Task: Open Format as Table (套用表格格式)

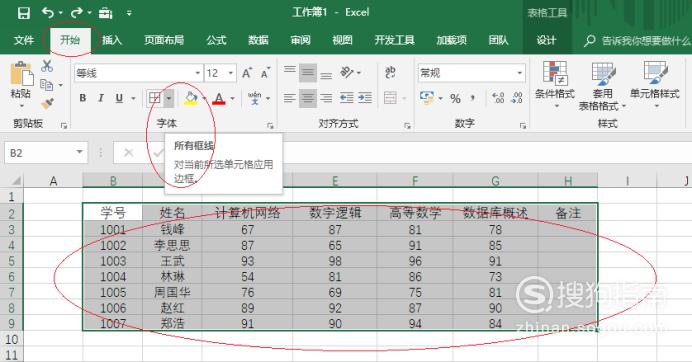Action: point(602,87)
